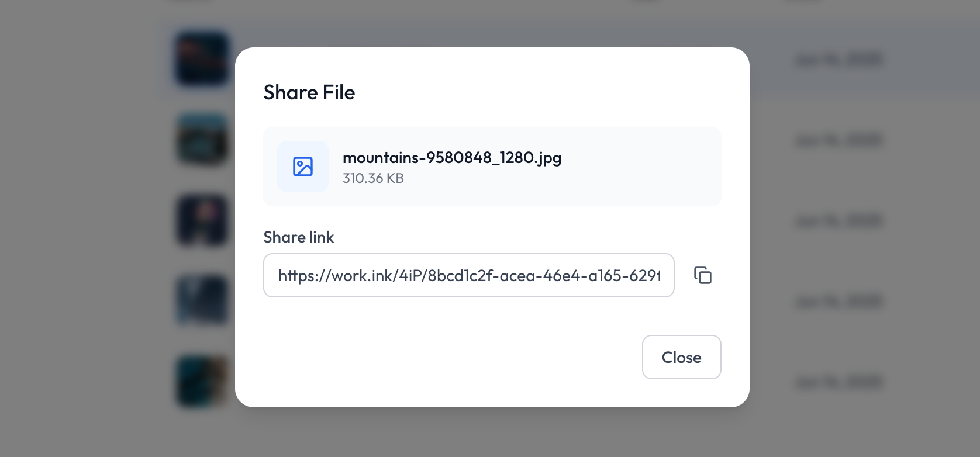Click the Share File dialog heading

309,92
